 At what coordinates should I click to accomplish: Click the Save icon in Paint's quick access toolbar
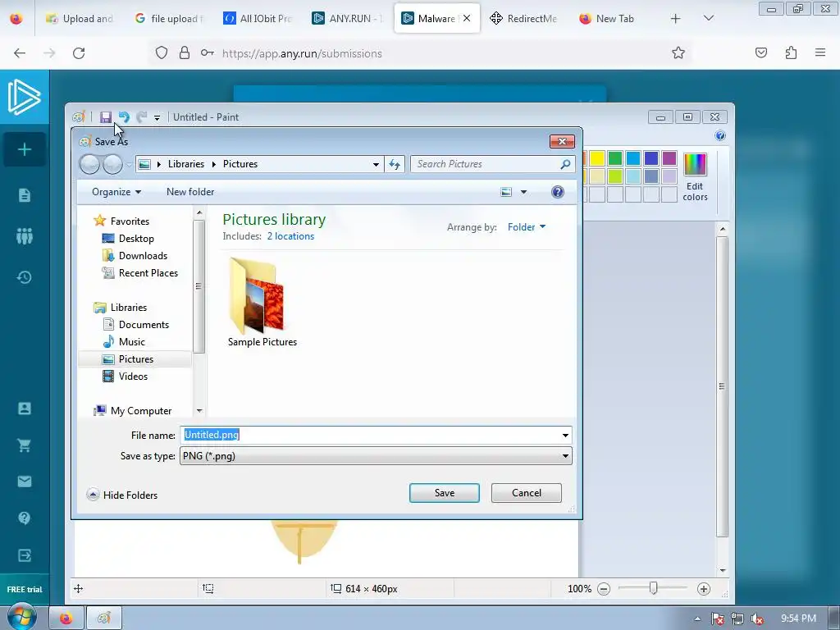coord(106,116)
